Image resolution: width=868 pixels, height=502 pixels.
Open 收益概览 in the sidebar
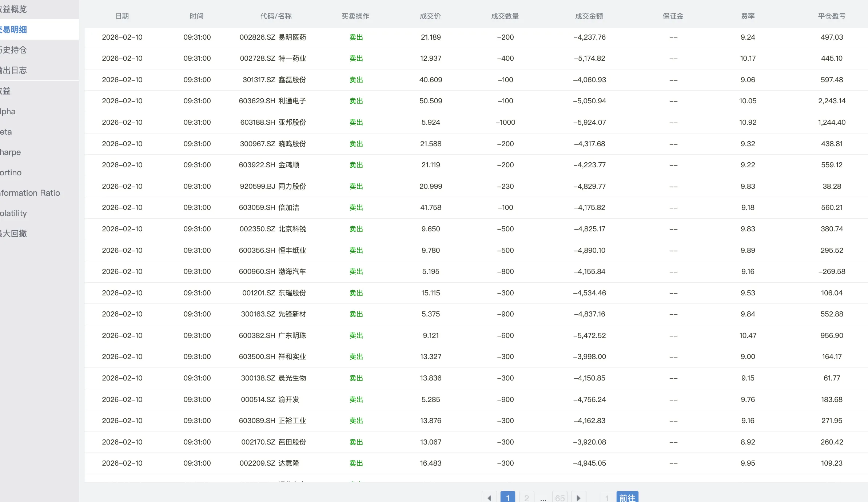click(15, 9)
